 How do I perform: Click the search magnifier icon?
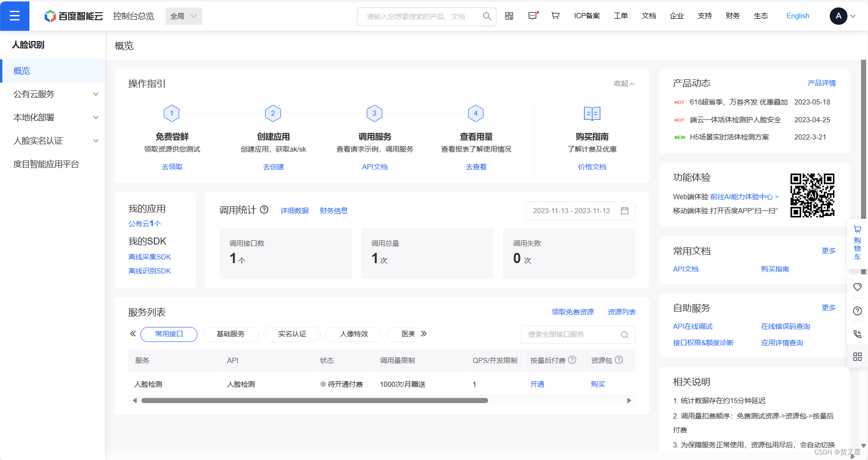pos(487,16)
